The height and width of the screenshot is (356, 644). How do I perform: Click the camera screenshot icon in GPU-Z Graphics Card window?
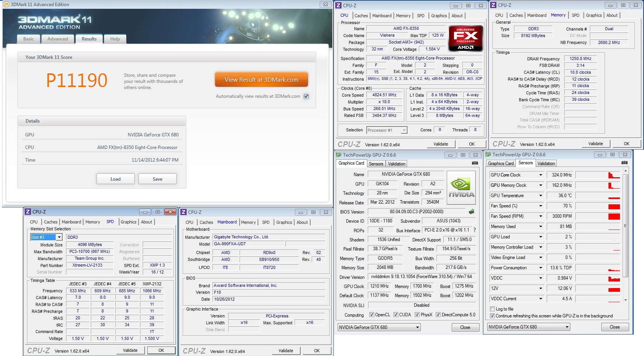(x=475, y=163)
